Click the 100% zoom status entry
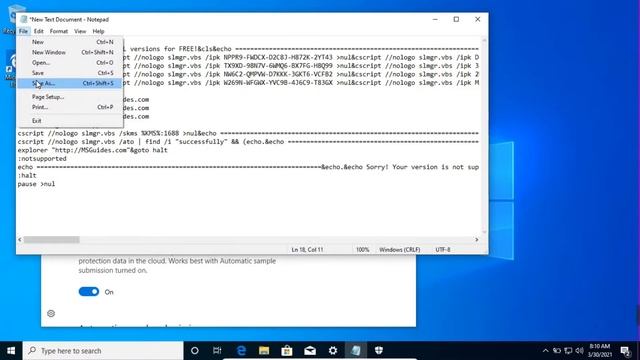640x360 pixels. pyautogui.click(x=362, y=249)
